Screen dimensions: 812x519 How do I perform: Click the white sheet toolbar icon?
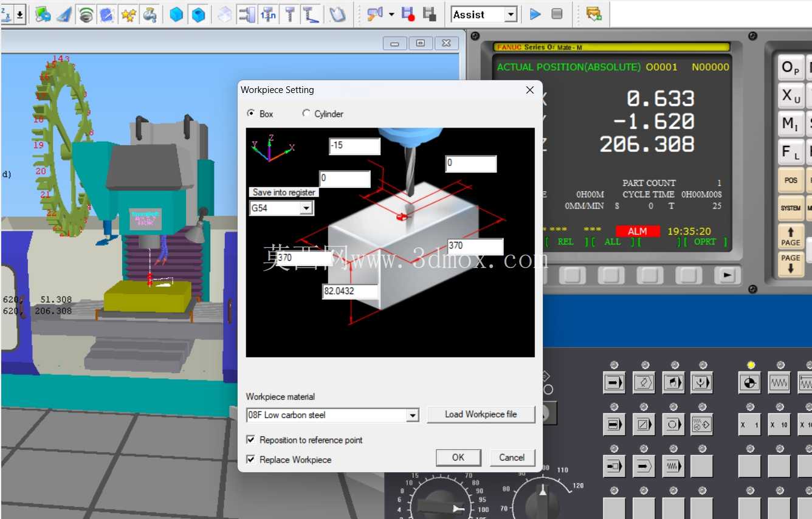[337, 15]
